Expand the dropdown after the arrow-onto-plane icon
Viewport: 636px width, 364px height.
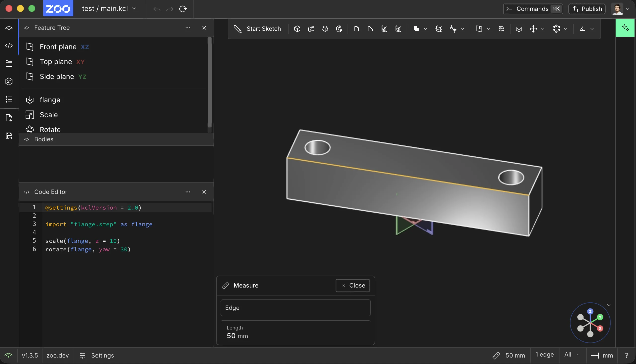pyautogui.click(x=462, y=29)
